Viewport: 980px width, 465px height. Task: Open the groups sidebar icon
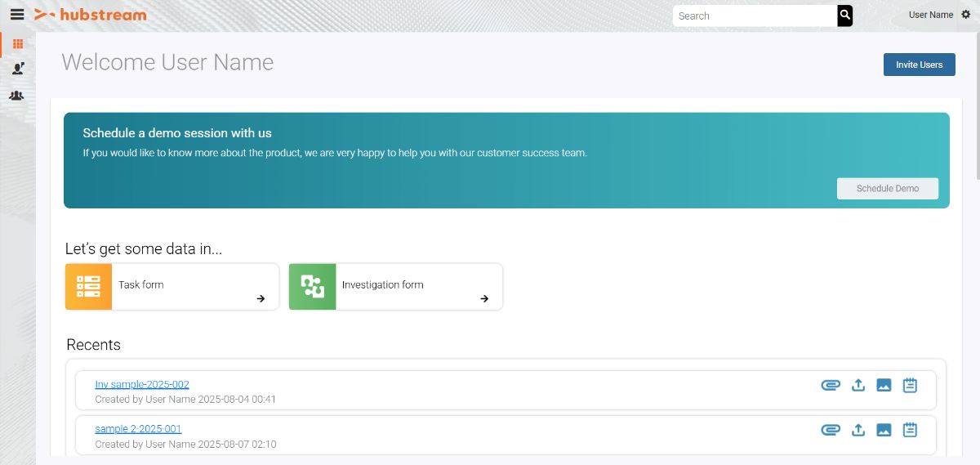17,96
